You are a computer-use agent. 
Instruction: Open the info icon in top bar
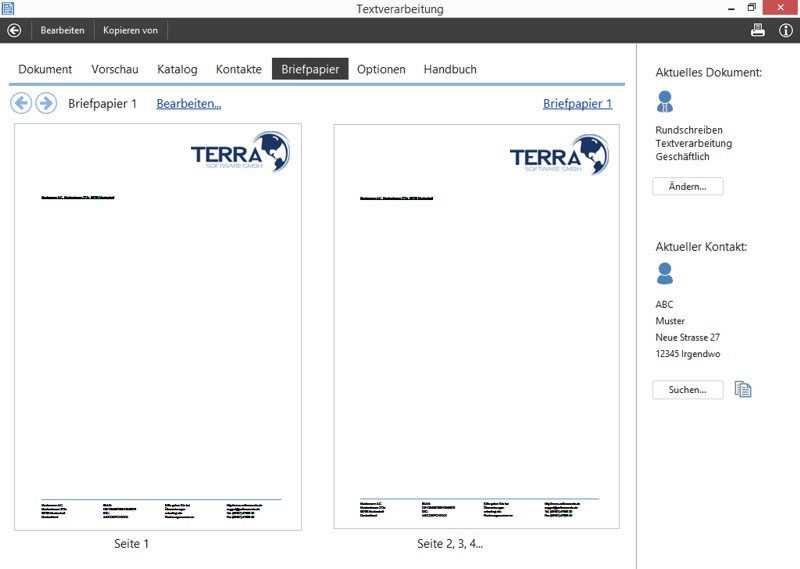786,31
